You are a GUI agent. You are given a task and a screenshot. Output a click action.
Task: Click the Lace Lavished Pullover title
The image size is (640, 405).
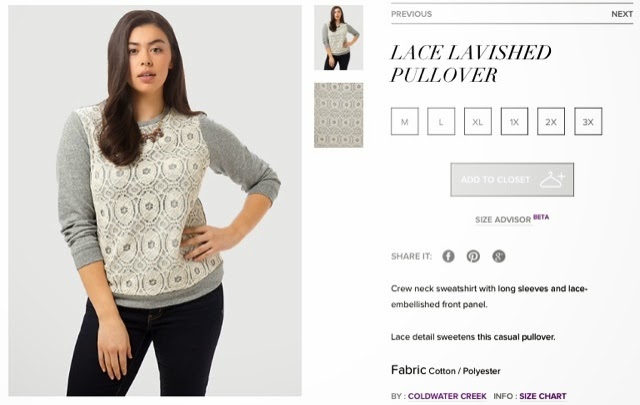[x=471, y=64]
